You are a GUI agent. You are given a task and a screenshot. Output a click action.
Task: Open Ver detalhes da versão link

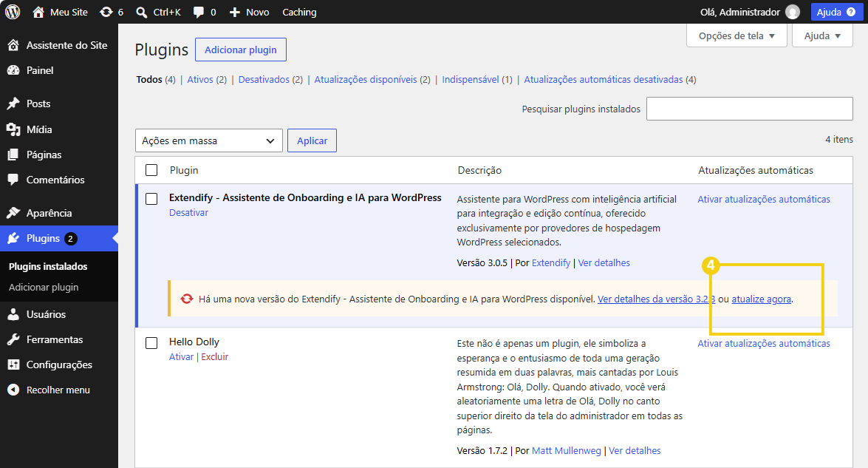[x=657, y=299]
